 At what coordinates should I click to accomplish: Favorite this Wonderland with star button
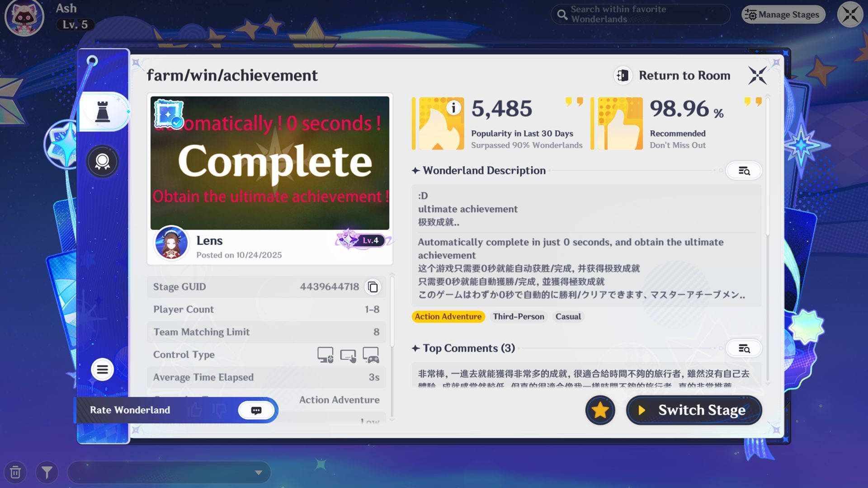(x=600, y=410)
